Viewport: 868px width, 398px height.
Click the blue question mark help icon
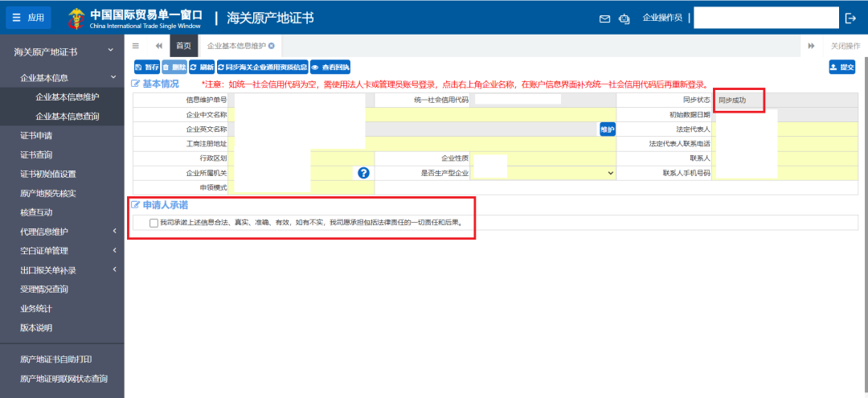(363, 173)
